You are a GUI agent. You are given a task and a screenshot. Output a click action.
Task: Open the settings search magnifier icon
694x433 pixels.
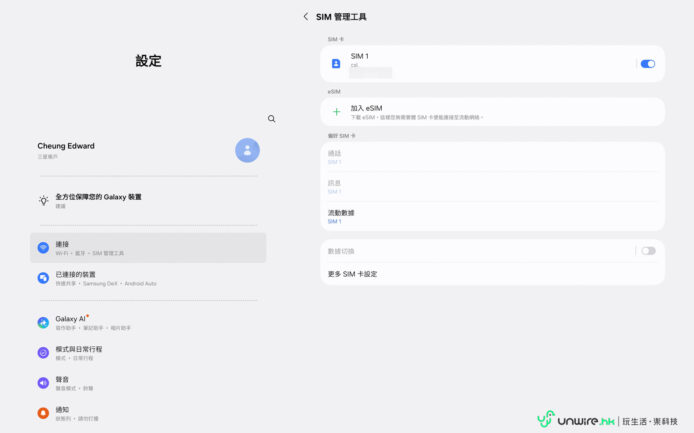pos(271,119)
